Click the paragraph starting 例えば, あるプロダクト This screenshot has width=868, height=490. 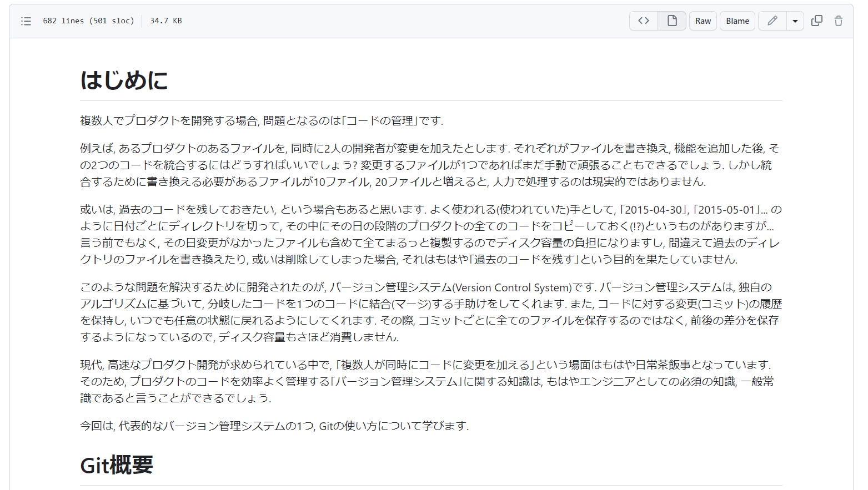tap(431, 165)
